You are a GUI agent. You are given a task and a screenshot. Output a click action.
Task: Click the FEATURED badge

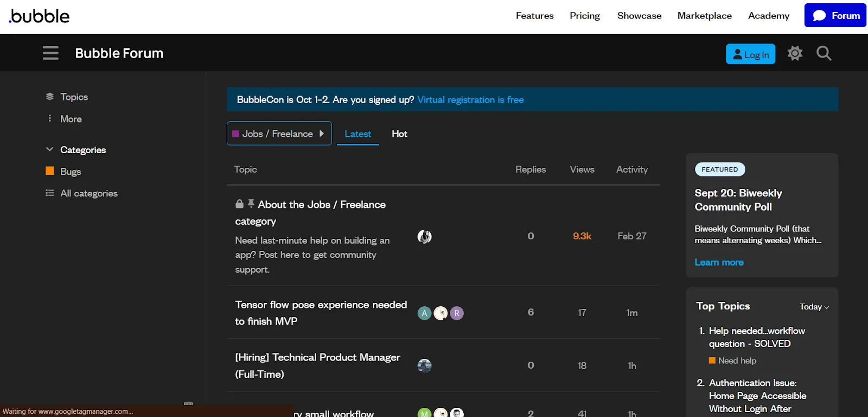tap(720, 169)
